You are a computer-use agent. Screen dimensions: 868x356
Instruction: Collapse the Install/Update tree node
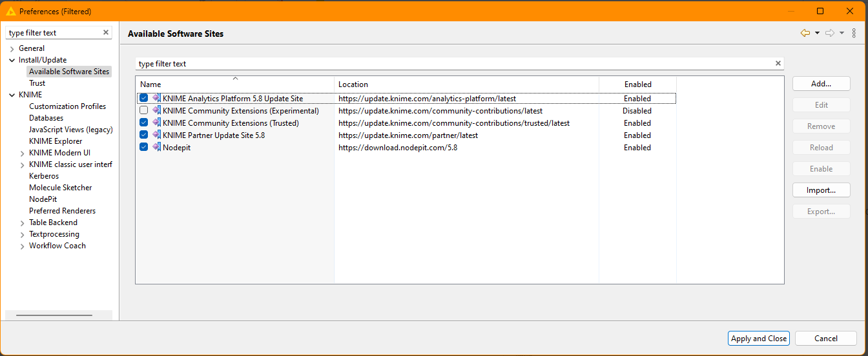click(12, 60)
